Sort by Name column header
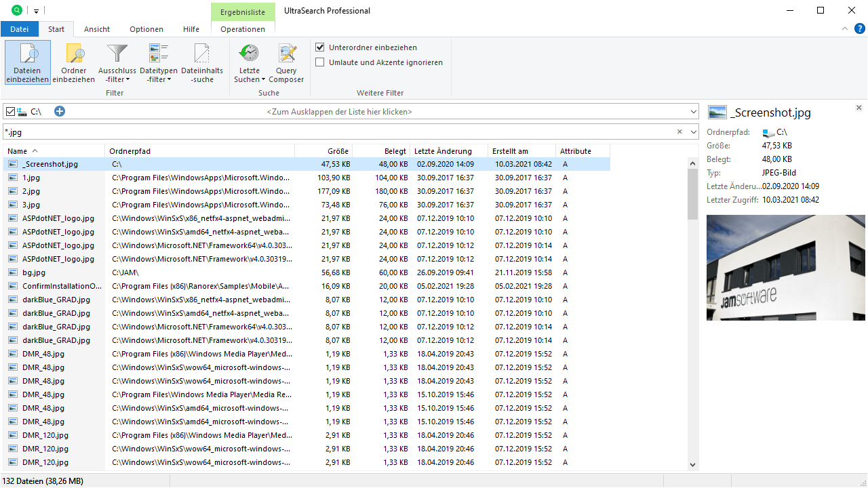This screenshot has width=868, height=488. pos(54,151)
